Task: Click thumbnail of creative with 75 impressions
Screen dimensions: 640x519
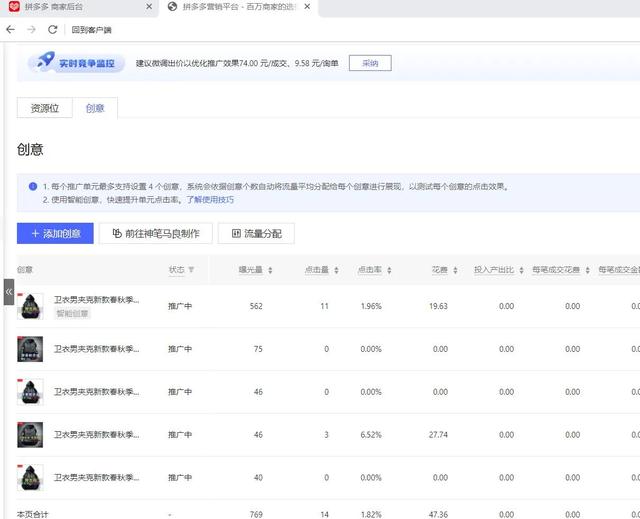Action: [x=30, y=349]
